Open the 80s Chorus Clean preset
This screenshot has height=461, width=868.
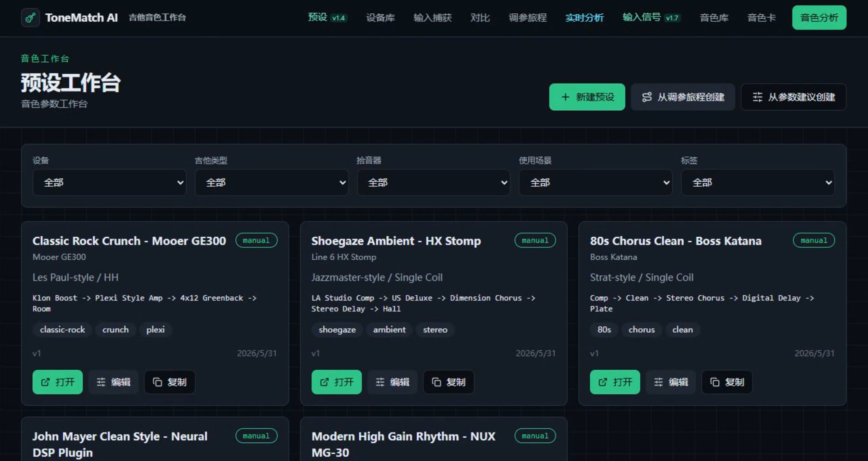coord(615,382)
